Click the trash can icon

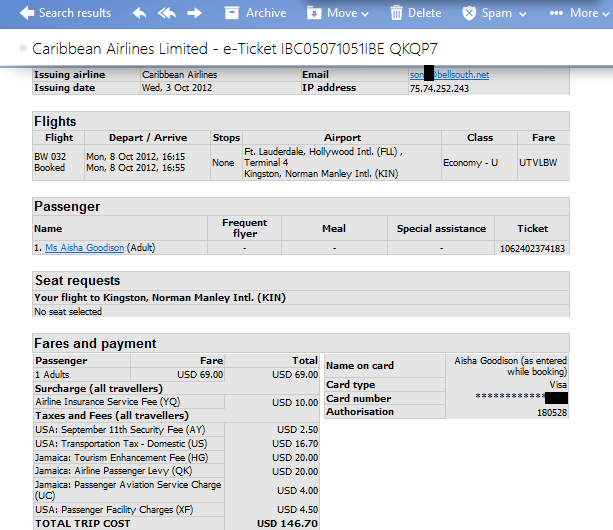(396, 13)
